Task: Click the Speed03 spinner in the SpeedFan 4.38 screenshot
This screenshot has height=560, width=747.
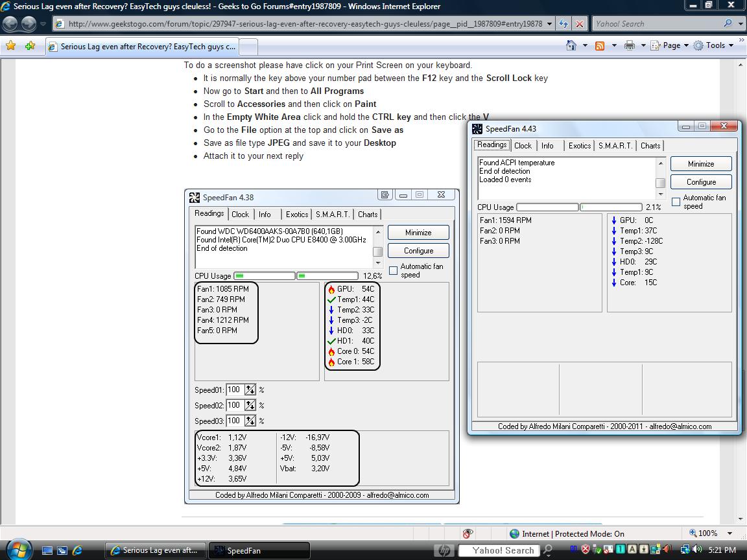Action: [x=250, y=421]
